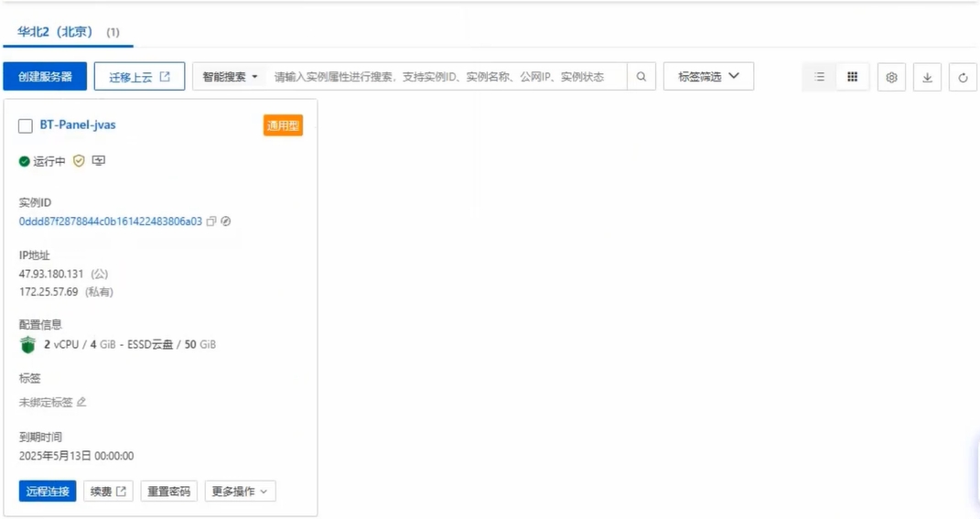This screenshot has width=980, height=519.
Task: Click the 未绑定标签 text
Action: pos(46,402)
